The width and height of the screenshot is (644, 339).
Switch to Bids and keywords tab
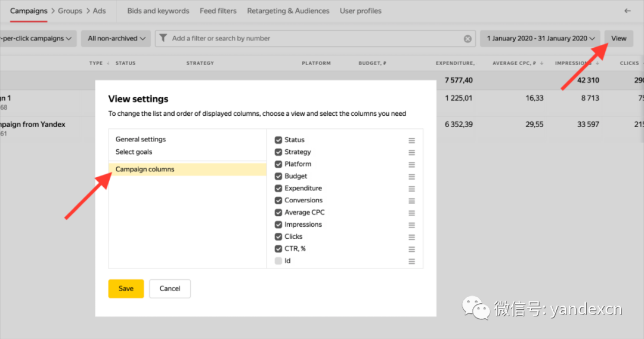point(158,11)
